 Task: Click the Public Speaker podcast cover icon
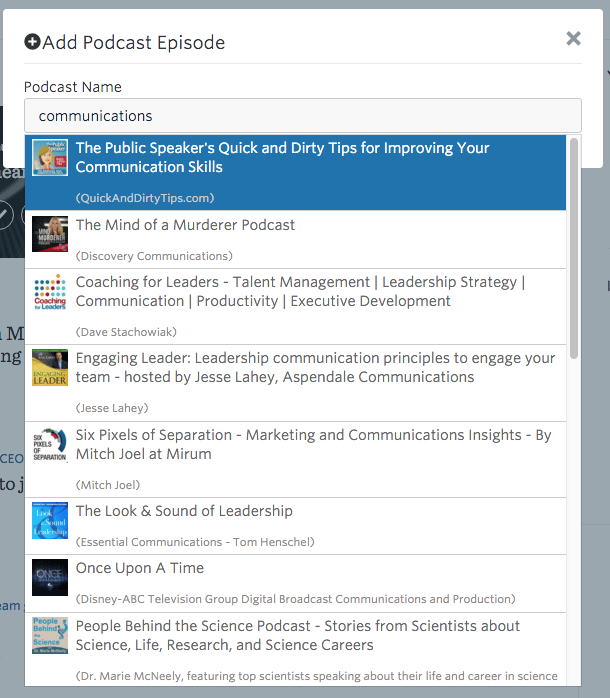pos(50,158)
